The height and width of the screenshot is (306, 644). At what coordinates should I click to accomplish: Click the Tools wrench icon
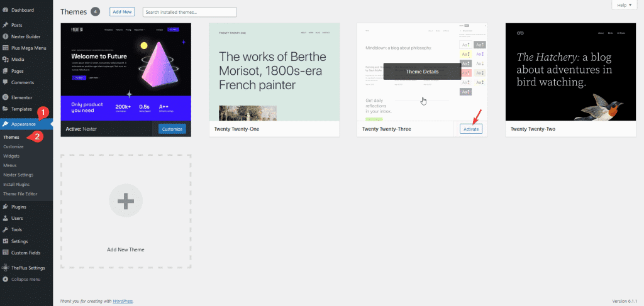pyautogui.click(x=6, y=229)
